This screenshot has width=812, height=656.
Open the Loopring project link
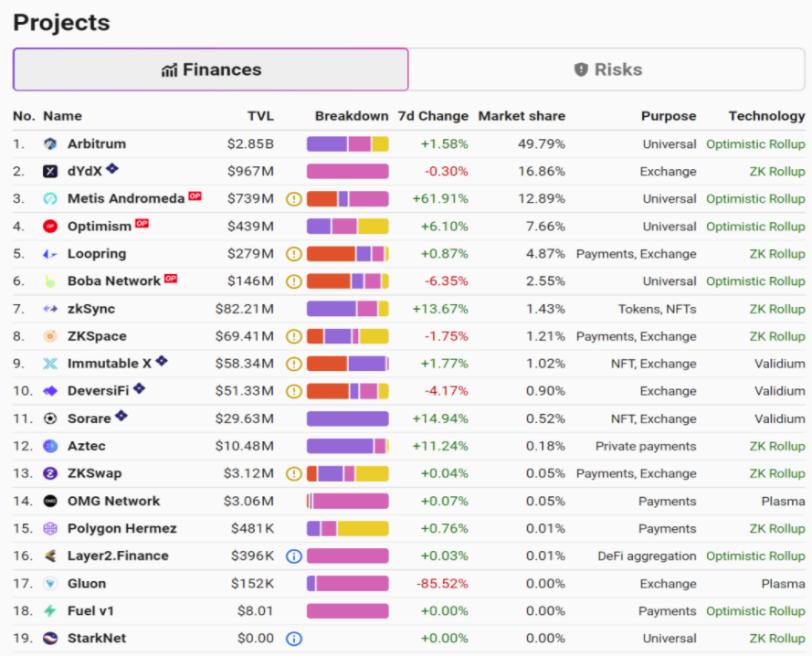(97, 254)
